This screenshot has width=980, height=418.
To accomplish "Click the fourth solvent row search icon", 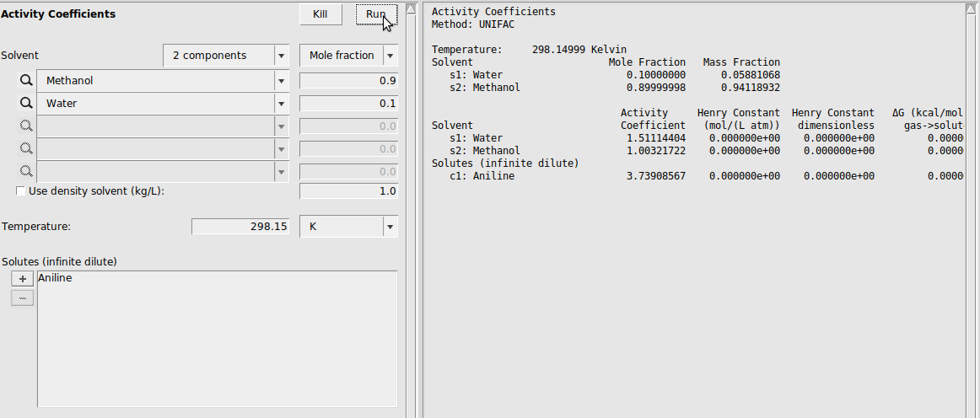I will point(26,149).
